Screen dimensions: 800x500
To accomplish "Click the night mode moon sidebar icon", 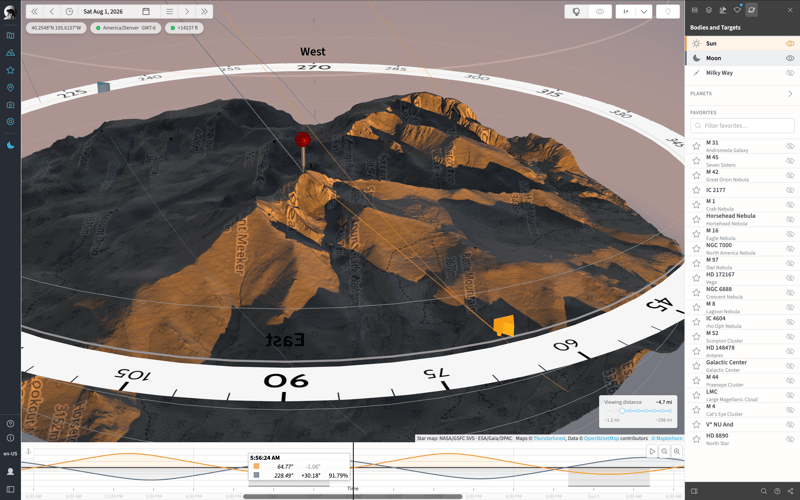I will click(10, 145).
